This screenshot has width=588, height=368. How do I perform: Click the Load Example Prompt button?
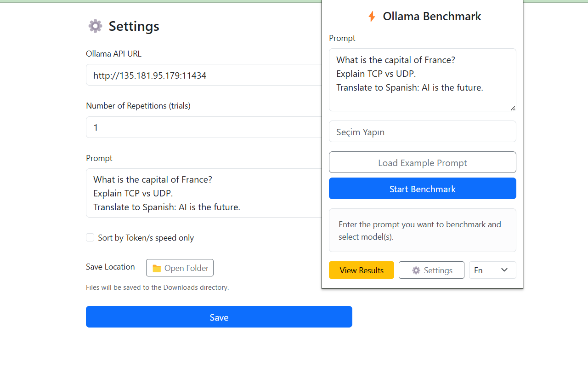423,162
